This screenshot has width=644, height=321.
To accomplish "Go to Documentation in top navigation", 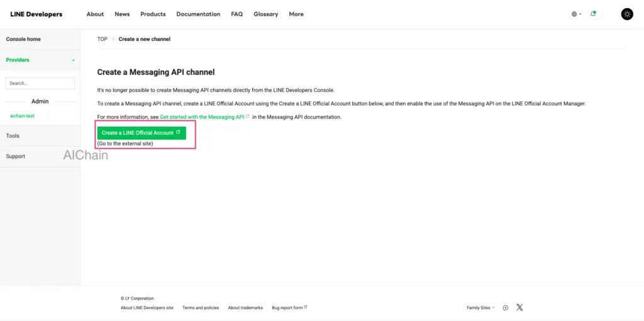I will click(198, 14).
